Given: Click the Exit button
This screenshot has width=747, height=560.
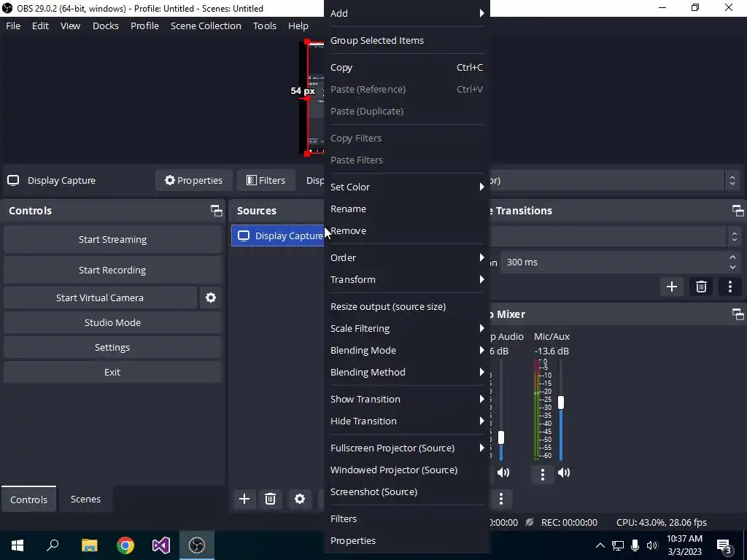Looking at the screenshot, I should point(112,372).
